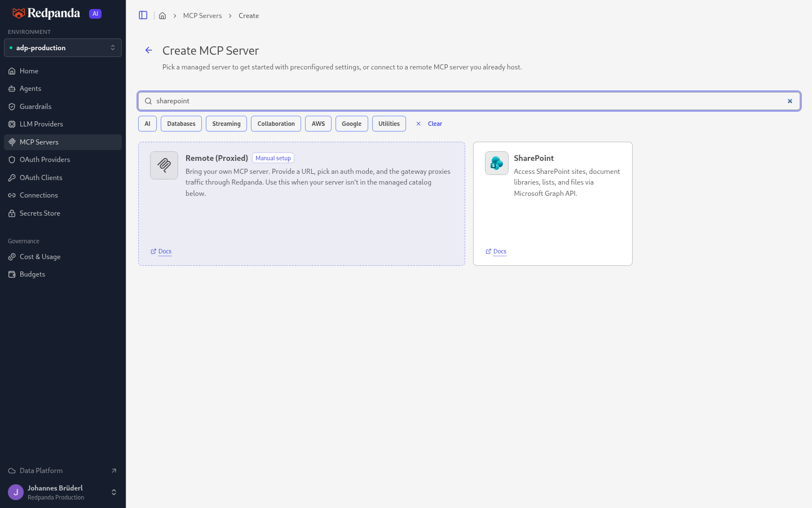The height and width of the screenshot is (508, 812).
Task: Toggle the sidebar panel icon
Action: point(143,15)
